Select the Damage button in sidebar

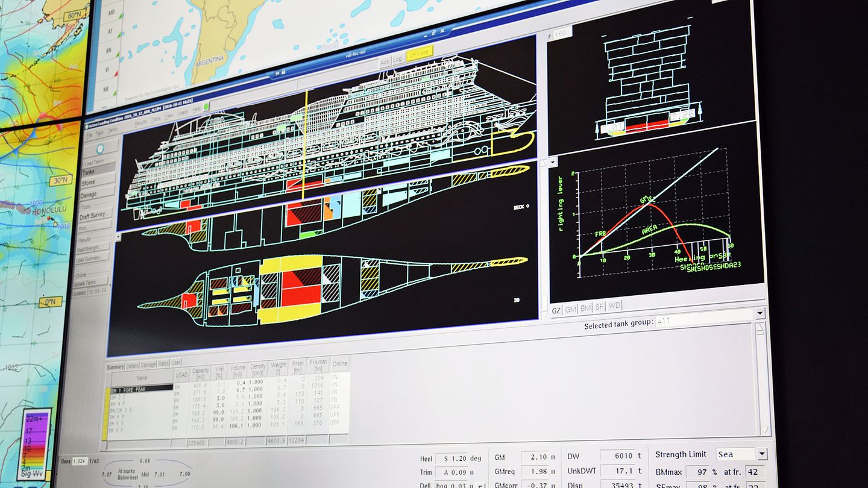tap(89, 195)
